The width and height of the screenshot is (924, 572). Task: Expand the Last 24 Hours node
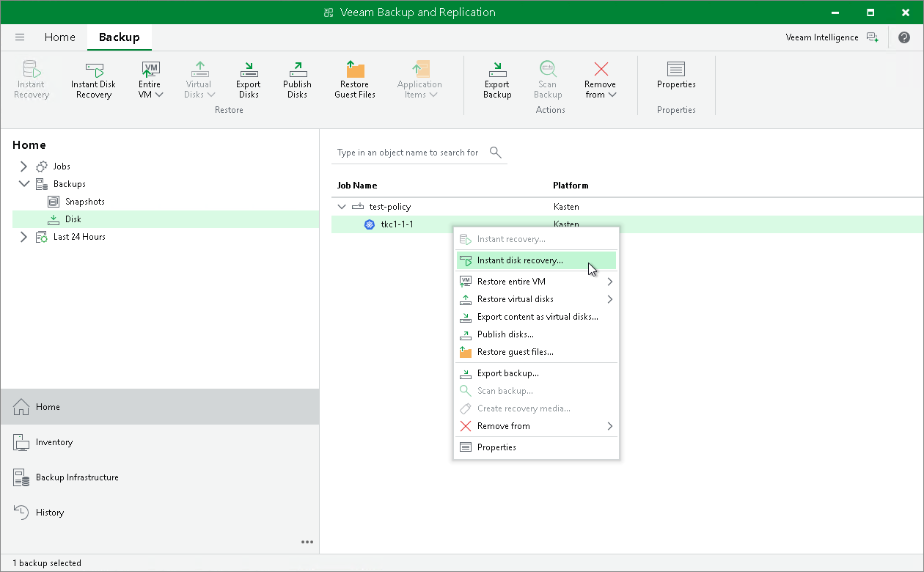[x=24, y=237]
